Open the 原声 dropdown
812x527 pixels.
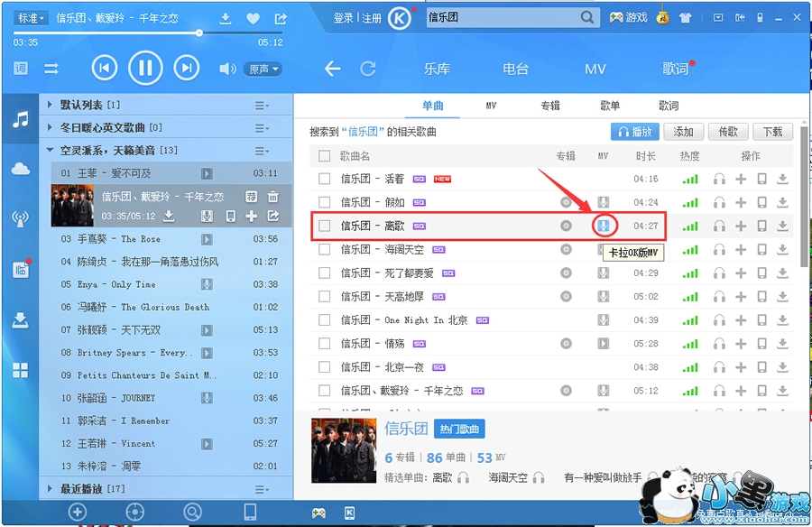pyautogui.click(x=263, y=69)
